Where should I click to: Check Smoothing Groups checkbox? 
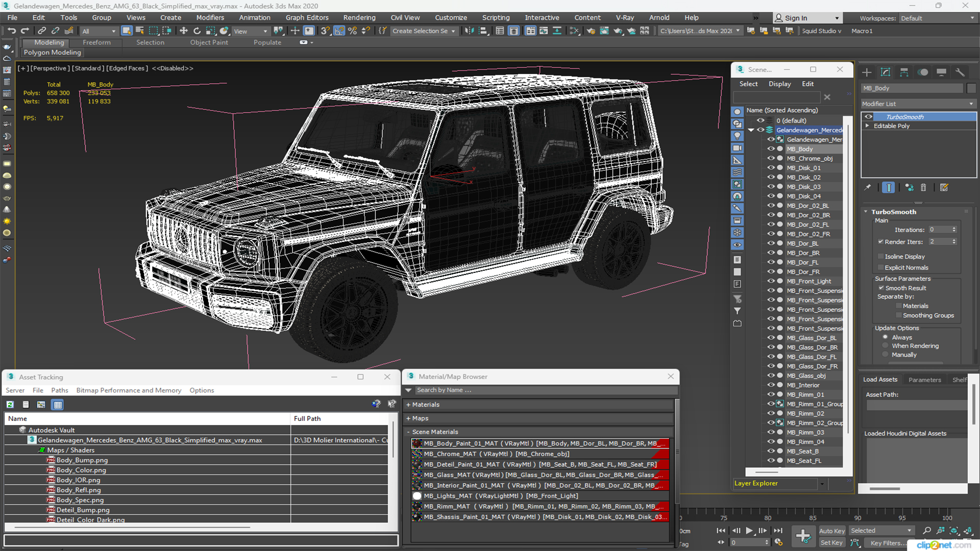point(899,316)
